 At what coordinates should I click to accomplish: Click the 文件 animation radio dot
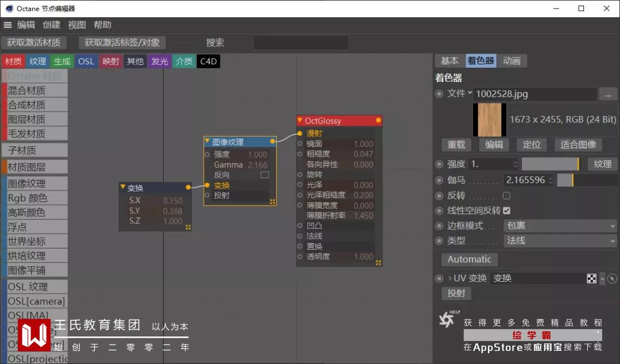(x=439, y=94)
